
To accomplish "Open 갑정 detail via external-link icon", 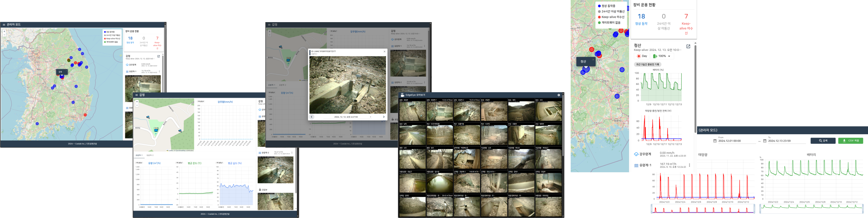I will tap(159, 56).
